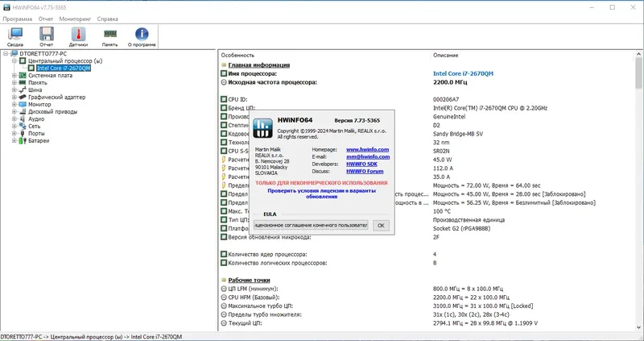
Task: Click the Монитор display icon in tree
Action: tap(23, 105)
